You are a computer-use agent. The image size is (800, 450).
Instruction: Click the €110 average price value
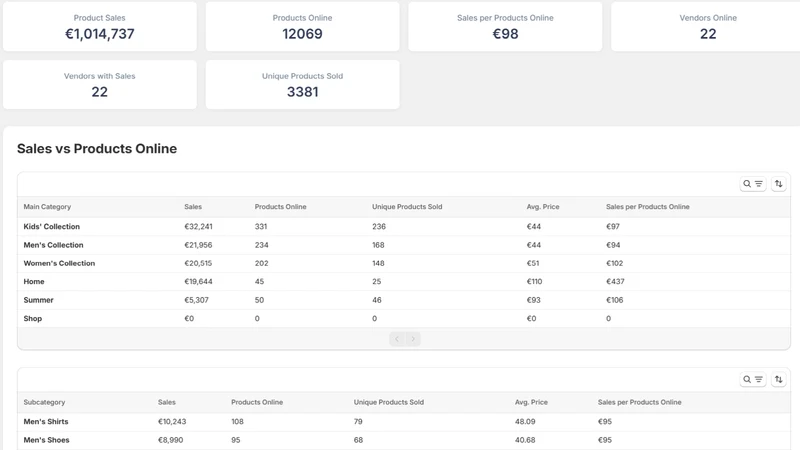(x=534, y=282)
